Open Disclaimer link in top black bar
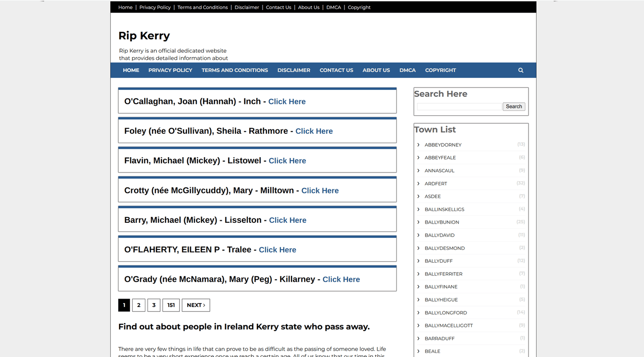 [x=247, y=7]
